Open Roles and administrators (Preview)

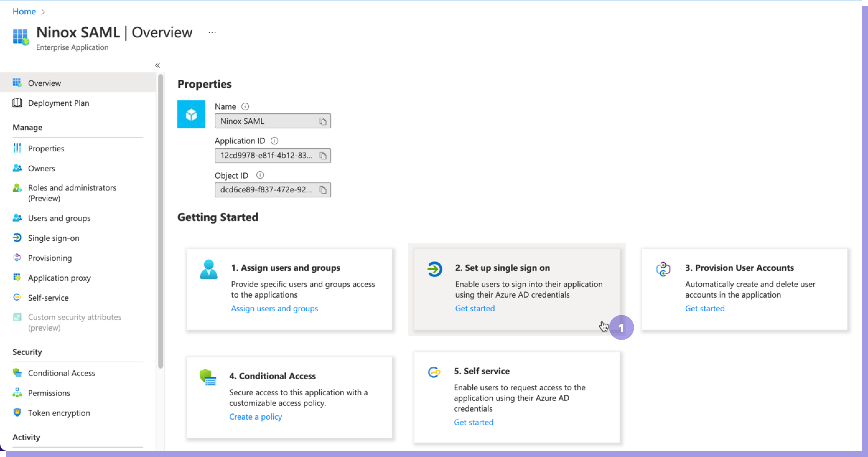tap(78, 193)
